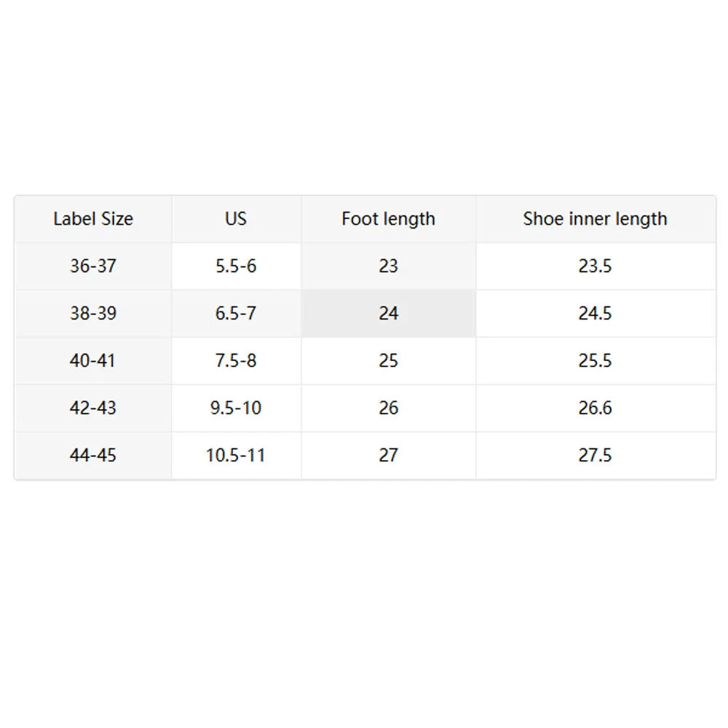Click the US size 9.5-10 cell
This screenshot has height=728, width=728.
pyautogui.click(x=237, y=408)
